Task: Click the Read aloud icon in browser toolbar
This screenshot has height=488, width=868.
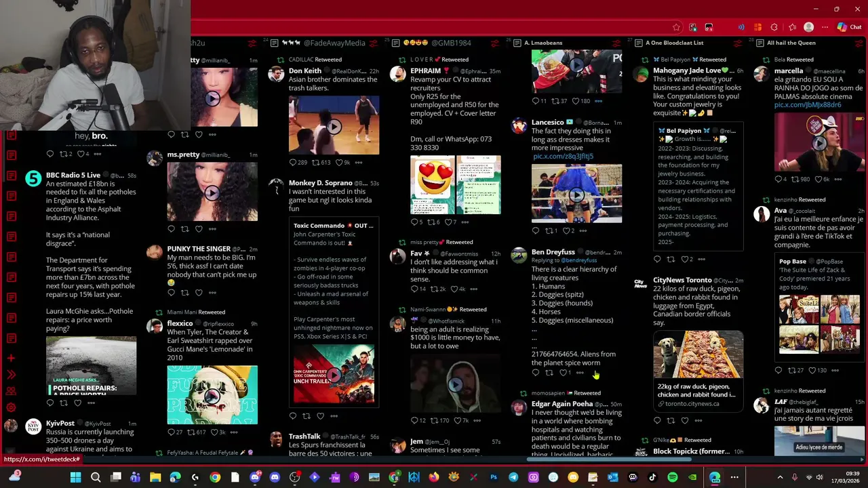Action: pos(741,27)
